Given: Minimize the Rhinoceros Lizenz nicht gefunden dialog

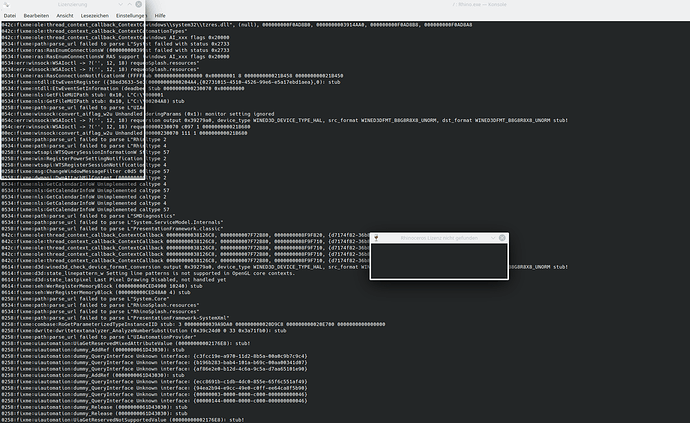Looking at the screenshot, I should pos(493,238).
